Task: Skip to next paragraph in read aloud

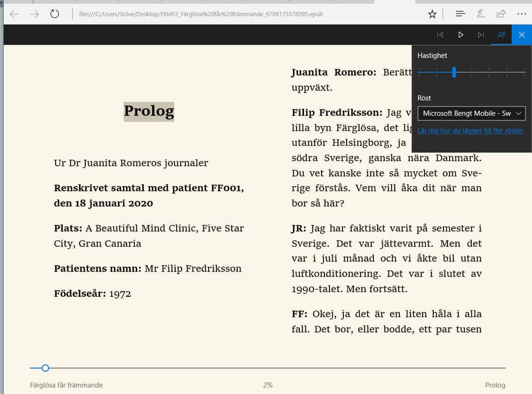Action: [x=481, y=35]
